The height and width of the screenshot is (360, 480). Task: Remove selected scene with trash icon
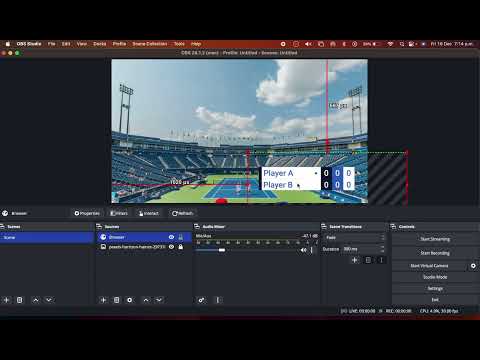click(19, 300)
